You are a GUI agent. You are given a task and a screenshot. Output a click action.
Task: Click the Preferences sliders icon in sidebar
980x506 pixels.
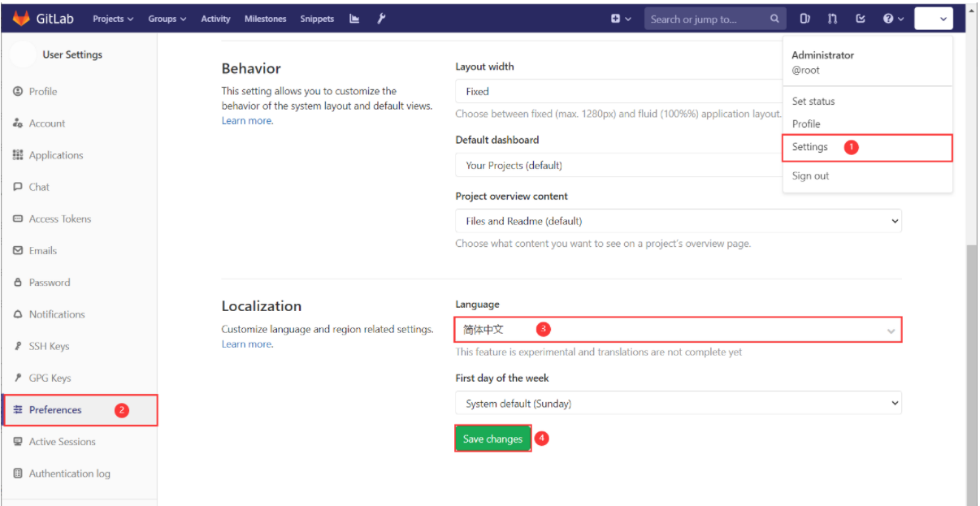(18, 410)
